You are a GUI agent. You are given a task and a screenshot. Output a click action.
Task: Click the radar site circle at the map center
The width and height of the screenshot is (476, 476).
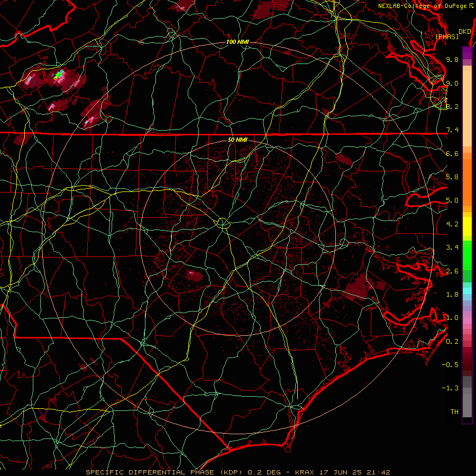click(x=223, y=223)
